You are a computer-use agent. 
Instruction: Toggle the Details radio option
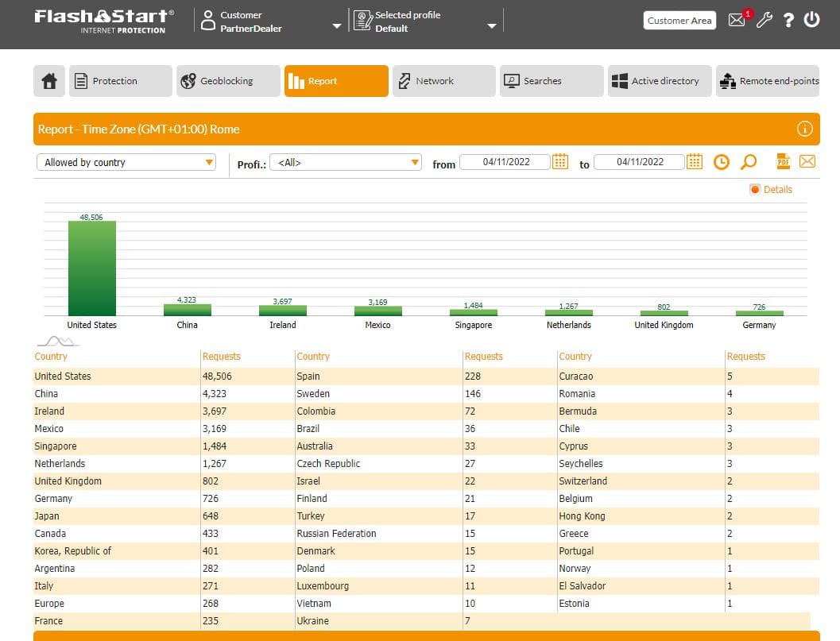click(755, 189)
